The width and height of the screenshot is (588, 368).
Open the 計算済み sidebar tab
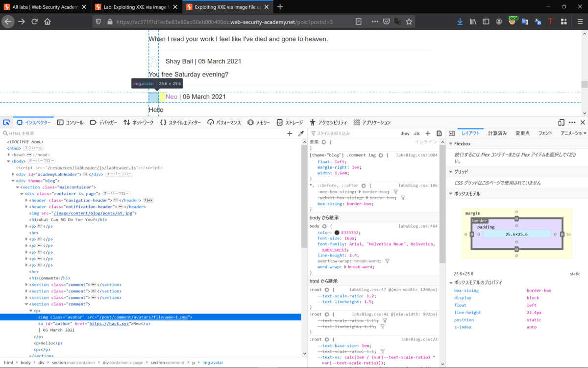pyautogui.click(x=497, y=133)
